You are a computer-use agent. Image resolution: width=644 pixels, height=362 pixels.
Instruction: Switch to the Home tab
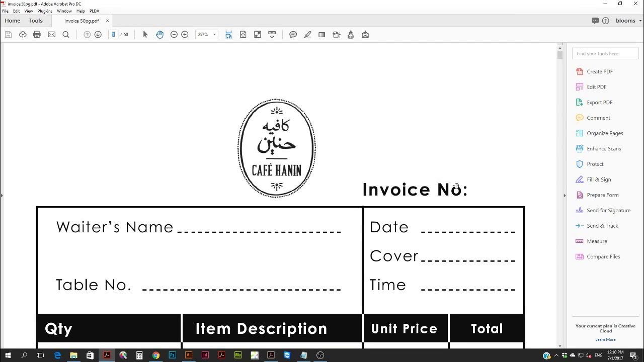click(13, 21)
